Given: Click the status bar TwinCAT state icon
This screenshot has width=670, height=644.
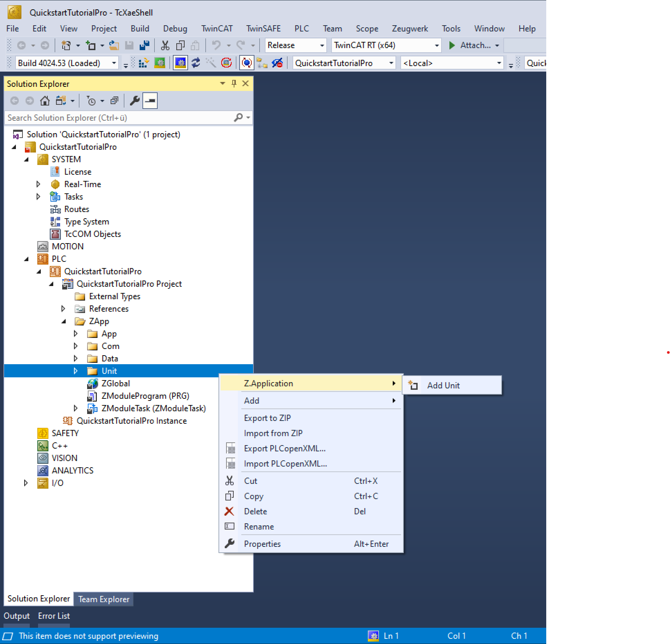Looking at the screenshot, I should coord(373,636).
